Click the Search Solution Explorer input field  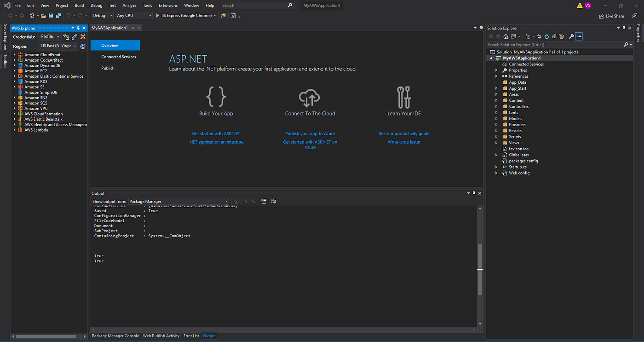[554, 45]
